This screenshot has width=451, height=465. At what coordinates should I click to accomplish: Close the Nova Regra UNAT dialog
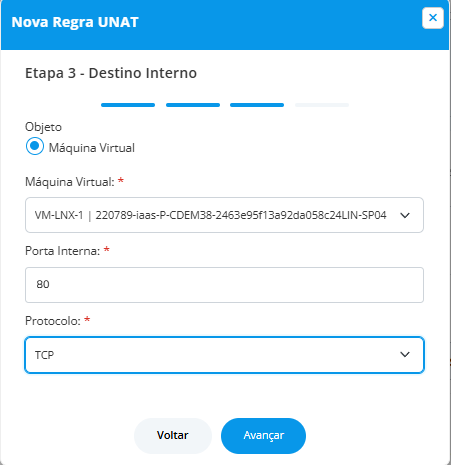click(433, 18)
